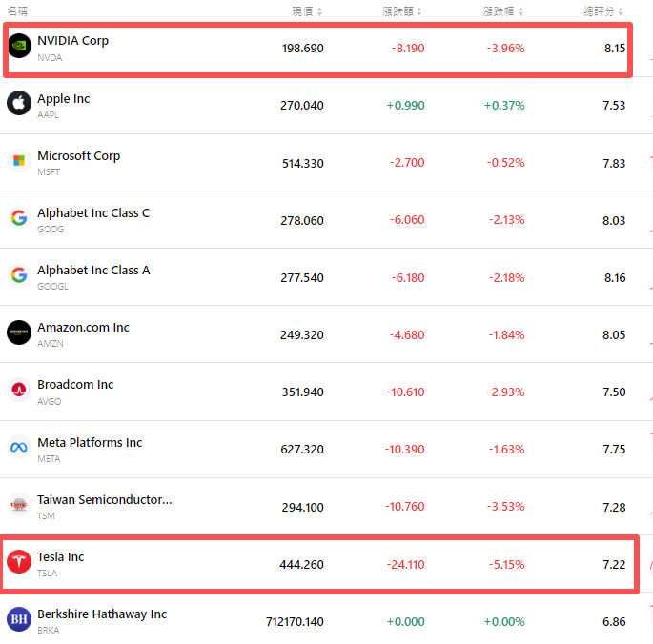This screenshot has width=653, height=644.
Task: Click the Microsoft logo icon
Action: 19,160
